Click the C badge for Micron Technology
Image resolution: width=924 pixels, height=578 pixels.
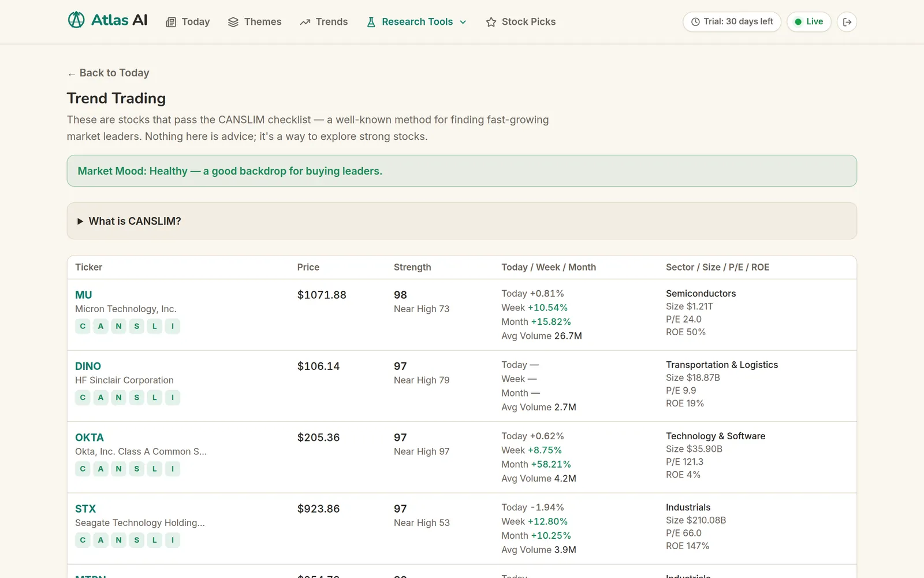click(83, 326)
